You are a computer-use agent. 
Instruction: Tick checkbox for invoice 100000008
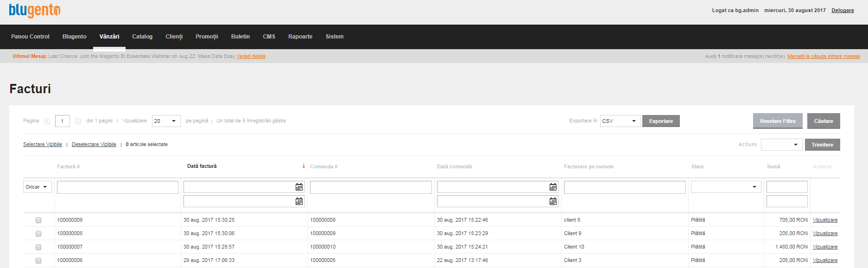(x=38, y=234)
